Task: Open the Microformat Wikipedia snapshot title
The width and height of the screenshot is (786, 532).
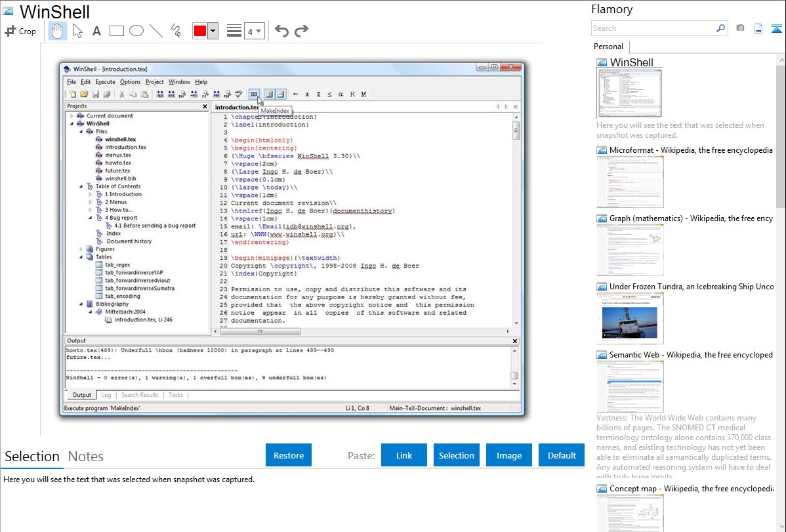Action: [691, 150]
